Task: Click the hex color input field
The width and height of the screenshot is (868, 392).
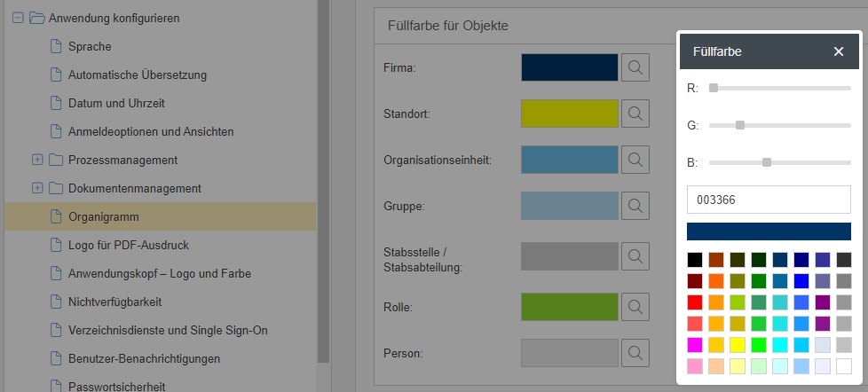Action: [x=769, y=200]
